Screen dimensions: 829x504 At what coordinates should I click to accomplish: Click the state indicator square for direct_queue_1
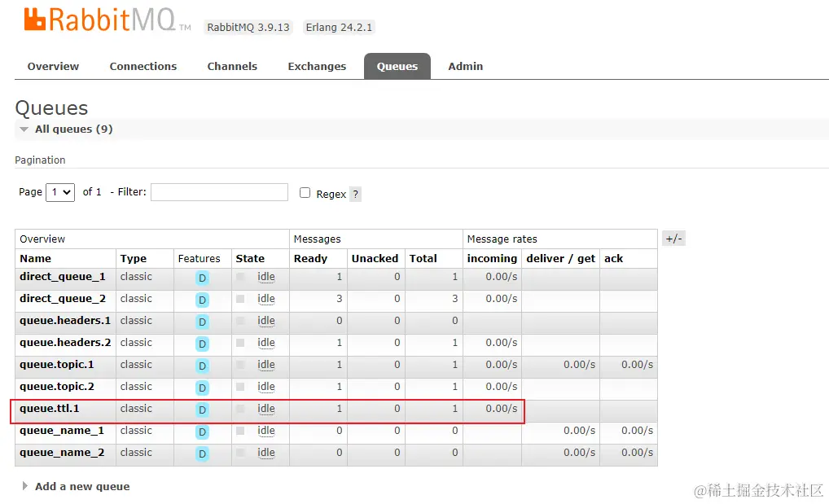[x=240, y=277]
